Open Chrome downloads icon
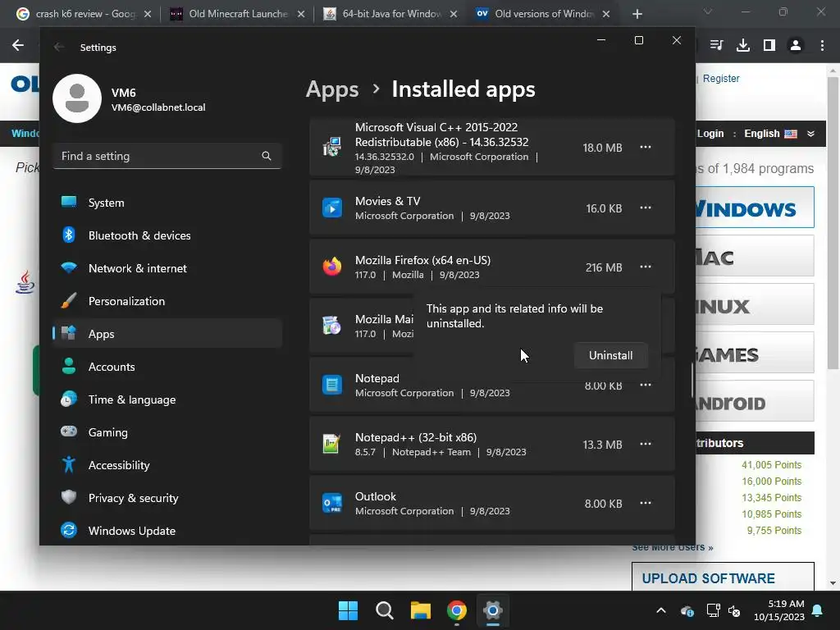840x630 pixels. (743, 45)
